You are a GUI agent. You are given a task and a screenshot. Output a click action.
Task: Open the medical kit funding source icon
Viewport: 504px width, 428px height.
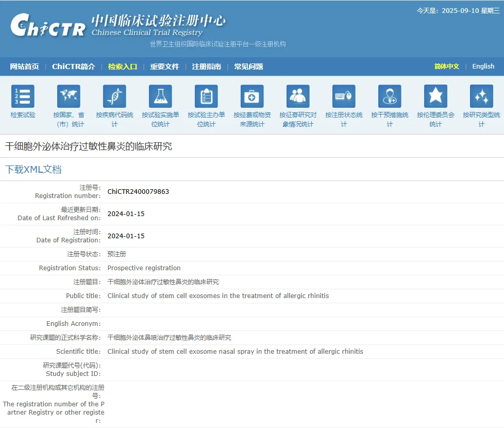252,96
